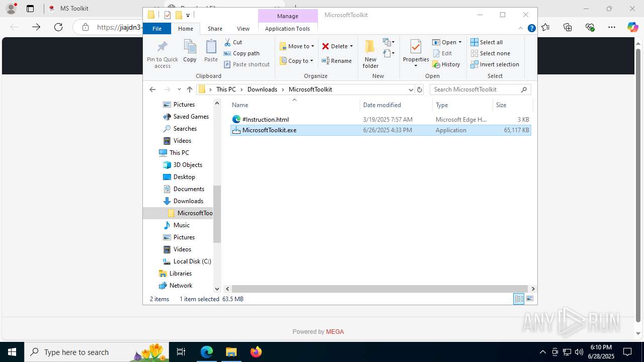The image size is (644, 362).
Task: Collapse the ribbon chevron
Action: click(521, 29)
